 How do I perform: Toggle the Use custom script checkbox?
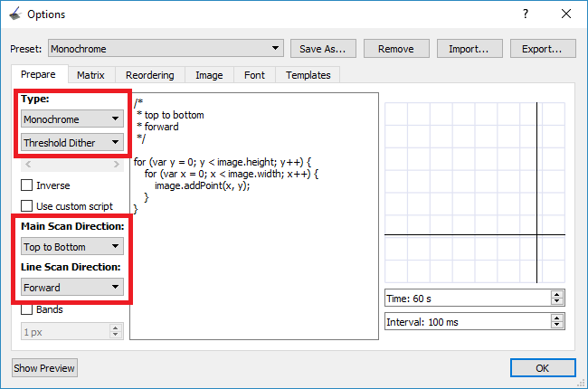(x=27, y=206)
